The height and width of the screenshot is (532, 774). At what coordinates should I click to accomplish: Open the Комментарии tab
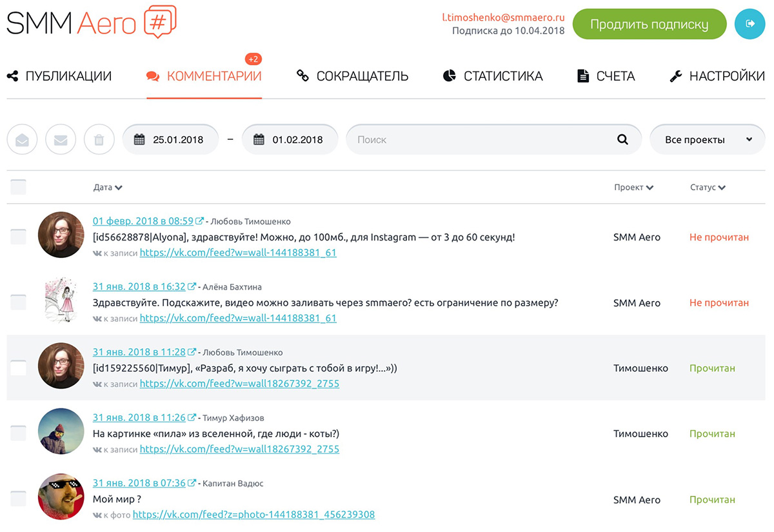[x=204, y=76]
